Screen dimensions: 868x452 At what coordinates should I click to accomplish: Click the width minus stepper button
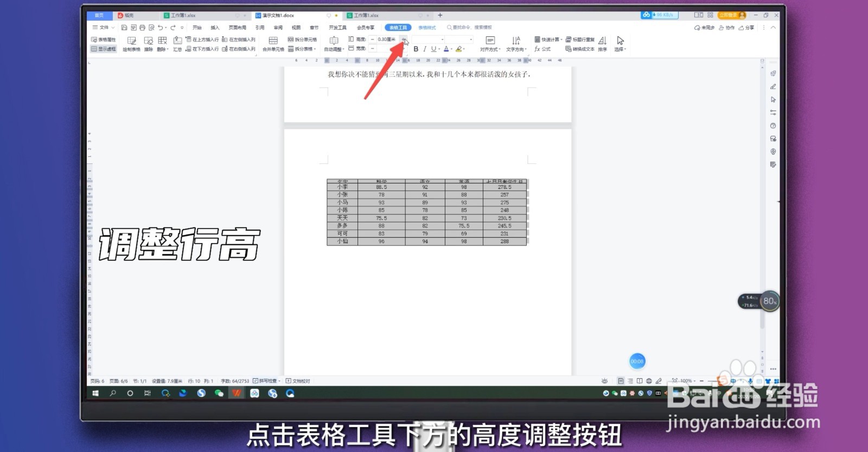372,49
